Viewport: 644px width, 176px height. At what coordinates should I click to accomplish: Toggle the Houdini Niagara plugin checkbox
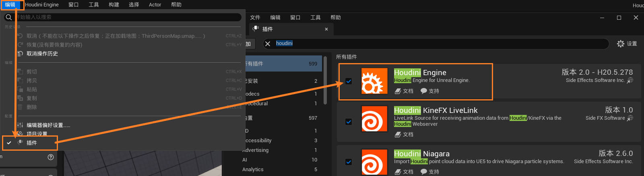pyautogui.click(x=349, y=162)
